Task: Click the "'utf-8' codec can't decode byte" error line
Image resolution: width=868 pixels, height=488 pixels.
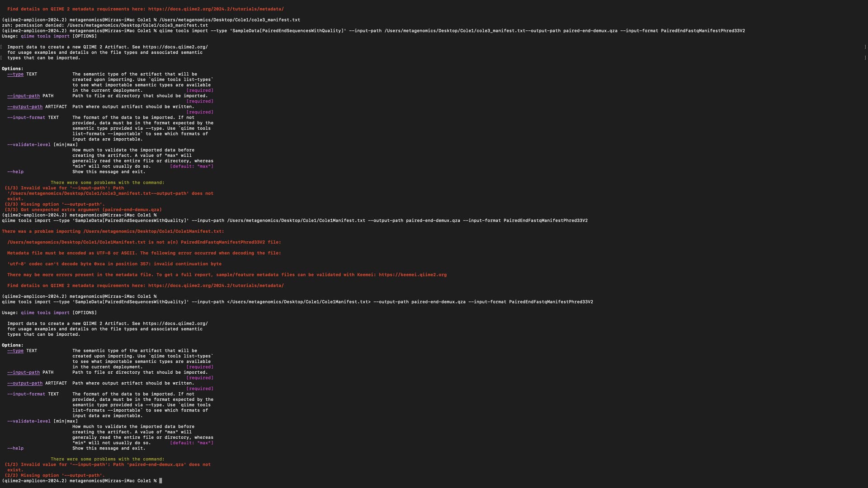Action: (114, 264)
